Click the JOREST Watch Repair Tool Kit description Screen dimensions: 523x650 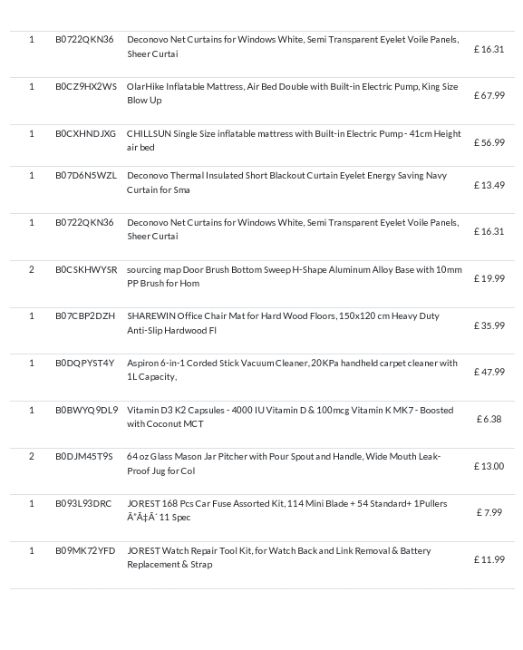[279, 558]
